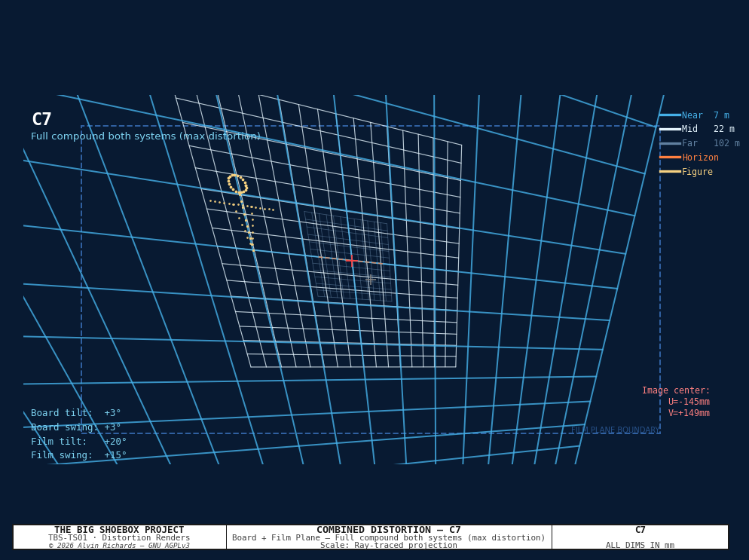Click the 'Image center:' label
Viewport: 749px width, 560px height.
[676, 390]
